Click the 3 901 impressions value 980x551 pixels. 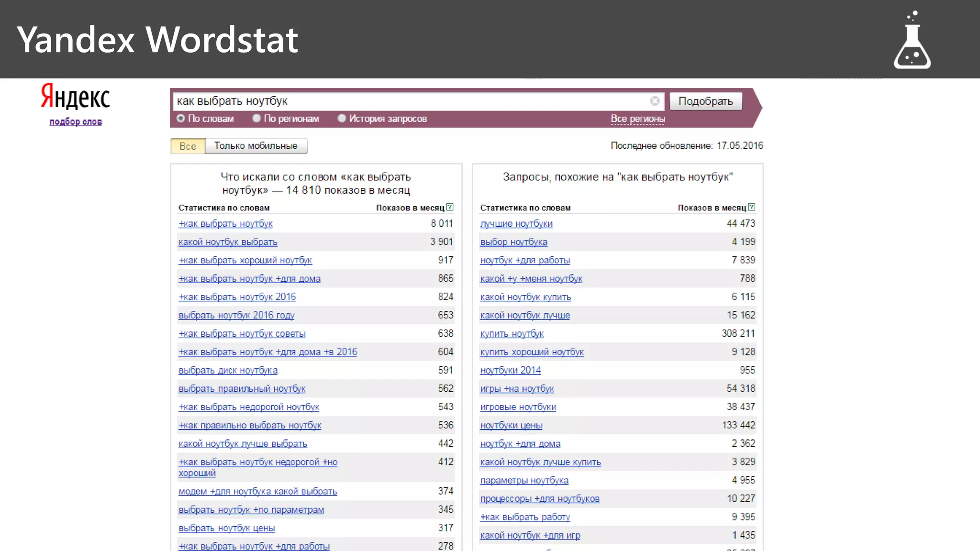pyautogui.click(x=442, y=242)
